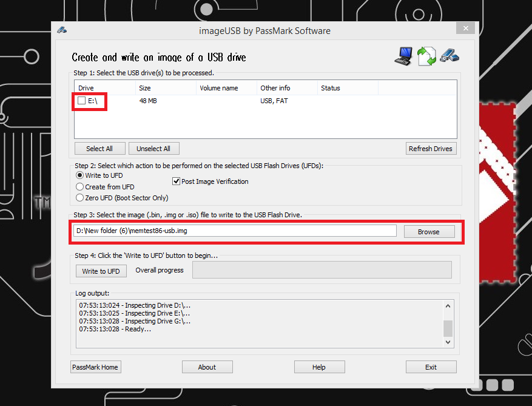The image size is (532, 406).
Task: Sort by the Drive column header
Action: pos(105,88)
